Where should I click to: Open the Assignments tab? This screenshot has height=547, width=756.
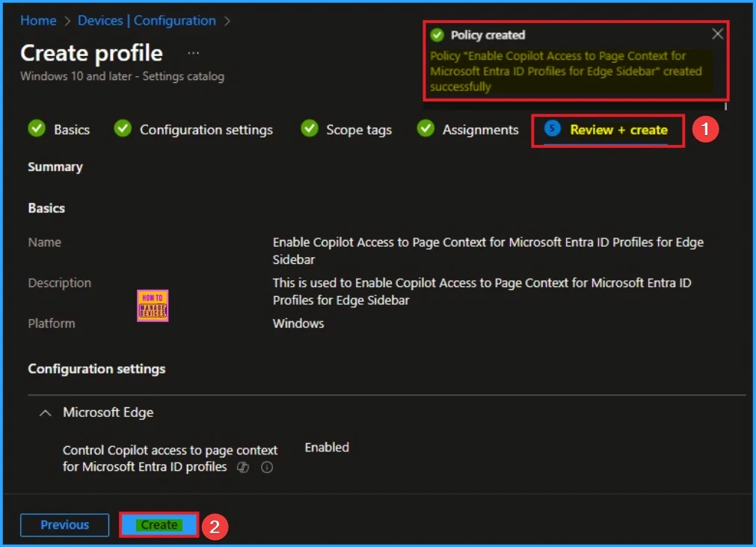click(x=479, y=129)
